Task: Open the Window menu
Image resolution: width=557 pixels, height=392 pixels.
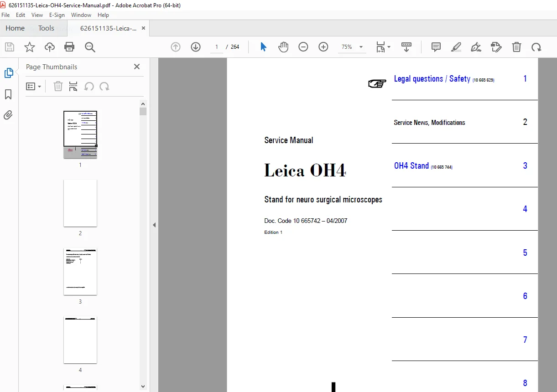Action: (x=81, y=15)
